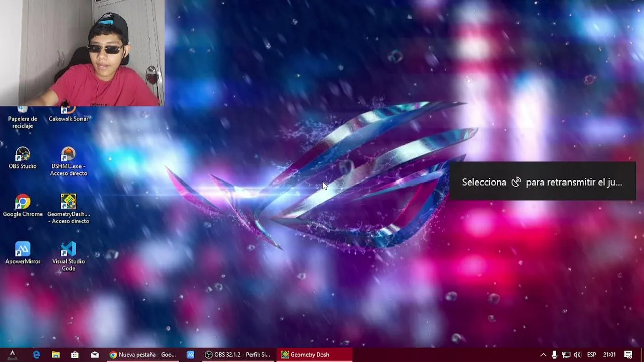Open File Explorer from the taskbar
The width and height of the screenshot is (644, 362).
56,355
